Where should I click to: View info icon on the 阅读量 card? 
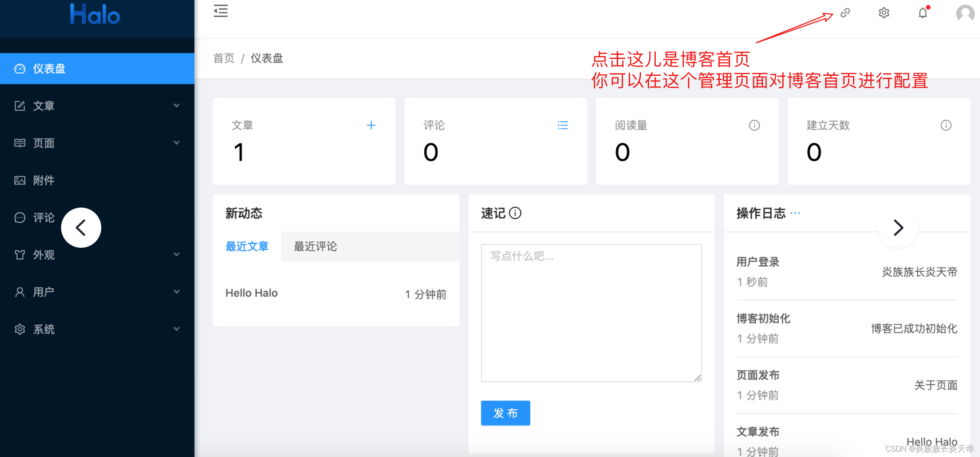click(x=754, y=125)
